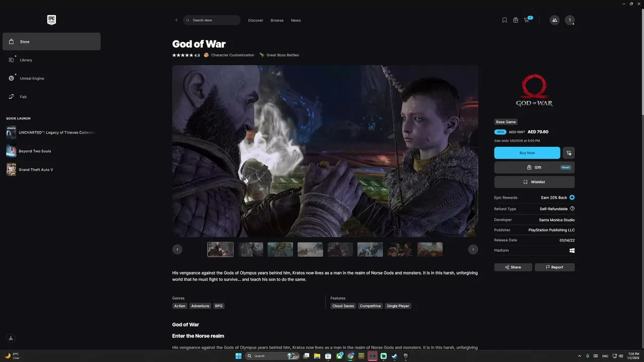Click the Adventure genre tag
This screenshot has width=644, height=362.
200,306
